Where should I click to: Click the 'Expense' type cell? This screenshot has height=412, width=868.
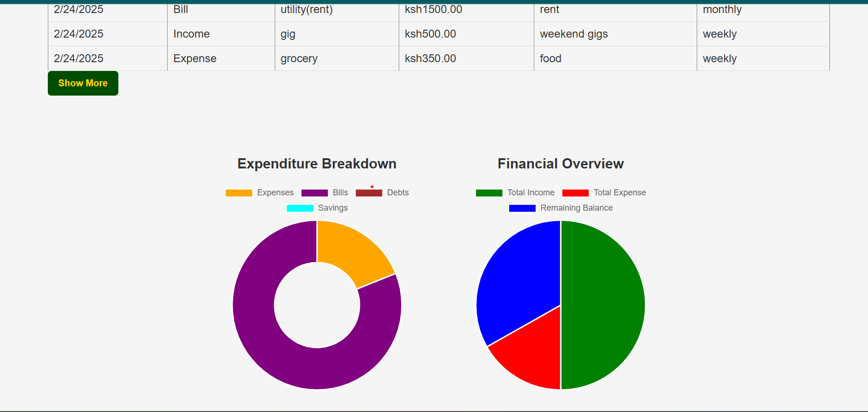[221, 58]
